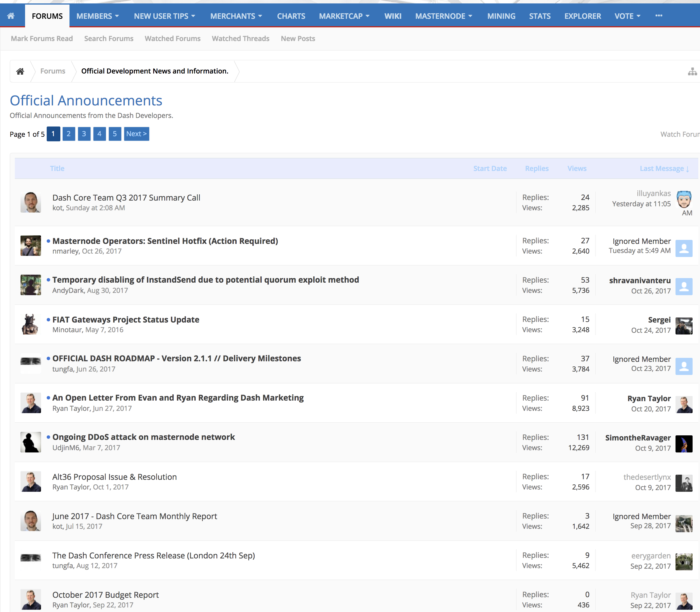Screen dimensions: 700x612
Task: Open the Charts menu item
Action: [x=291, y=16]
